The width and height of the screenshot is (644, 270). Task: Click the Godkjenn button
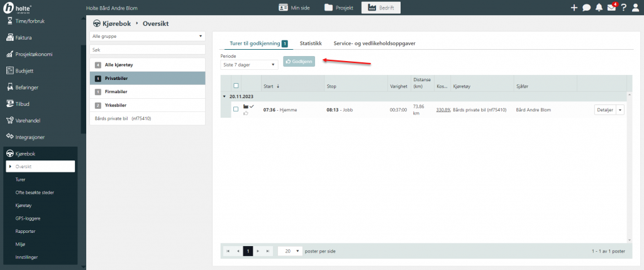[299, 62]
